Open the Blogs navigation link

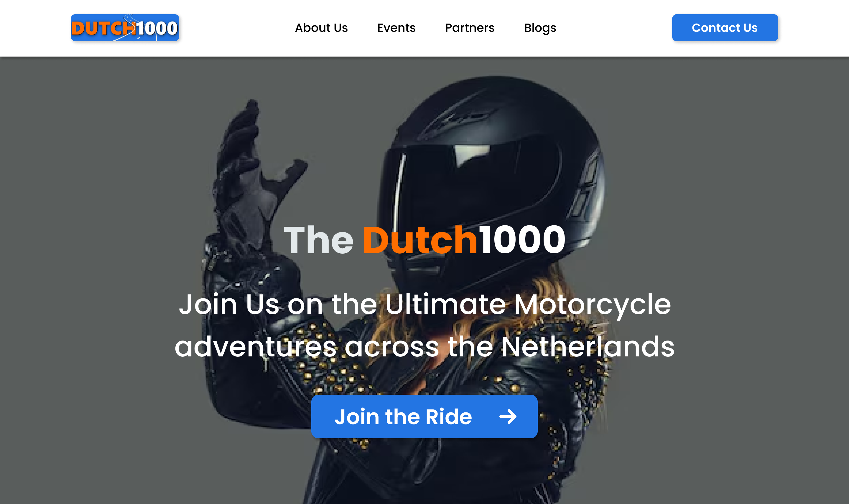click(x=540, y=28)
